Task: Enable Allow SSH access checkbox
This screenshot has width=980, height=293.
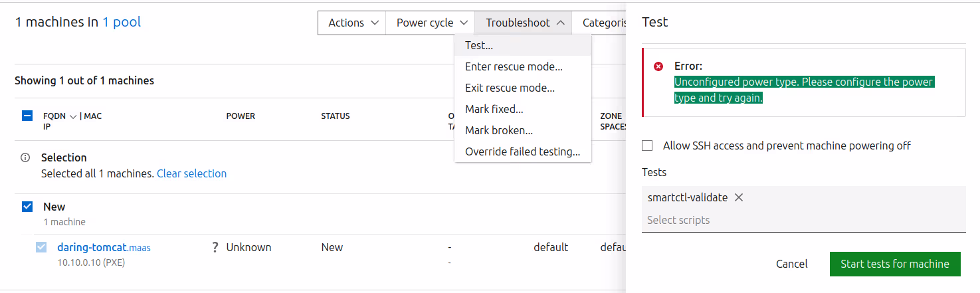Action: click(x=648, y=146)
